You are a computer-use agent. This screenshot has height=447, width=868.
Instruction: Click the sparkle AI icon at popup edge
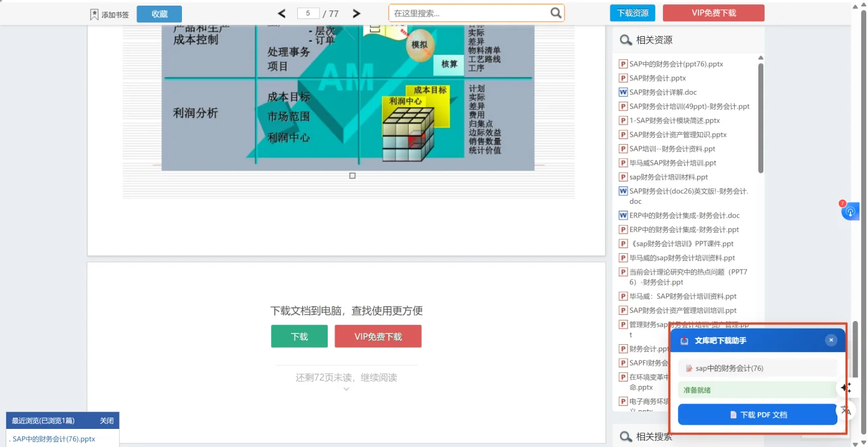(846, 388)
